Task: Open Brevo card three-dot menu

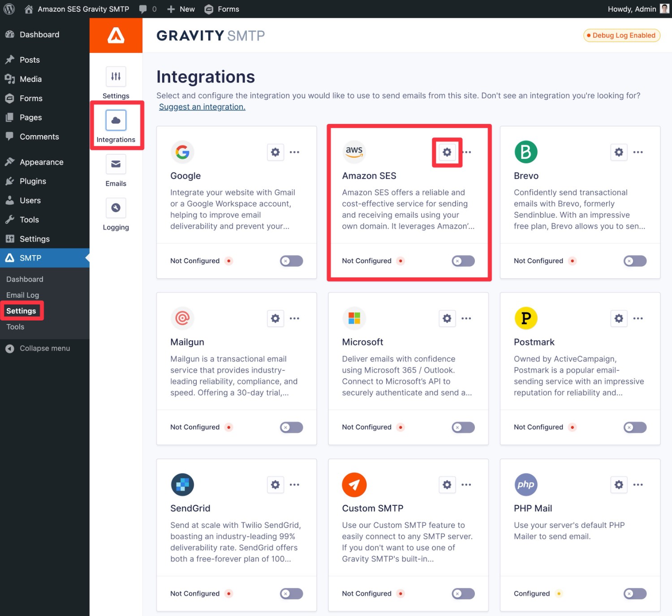Action: (x=638, y=152)
